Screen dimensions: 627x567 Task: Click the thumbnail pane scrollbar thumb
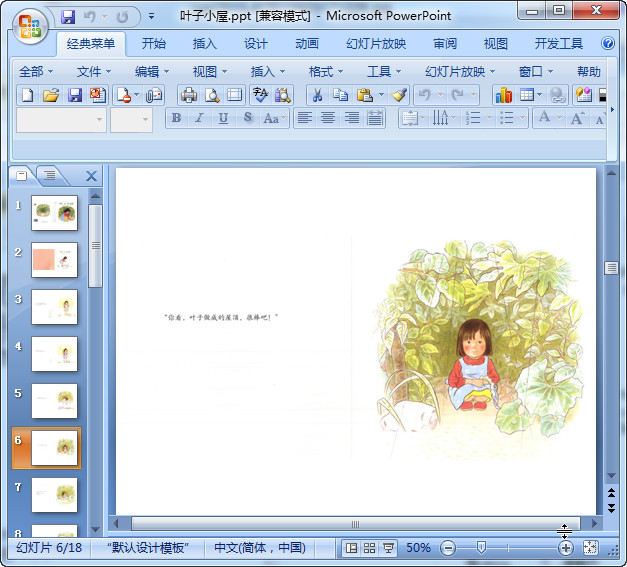coord(96,246)
